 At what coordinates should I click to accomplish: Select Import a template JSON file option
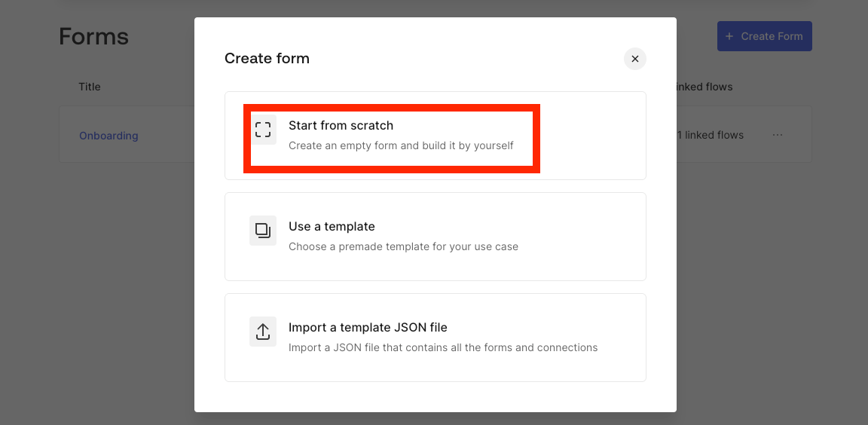click(435, 338)
